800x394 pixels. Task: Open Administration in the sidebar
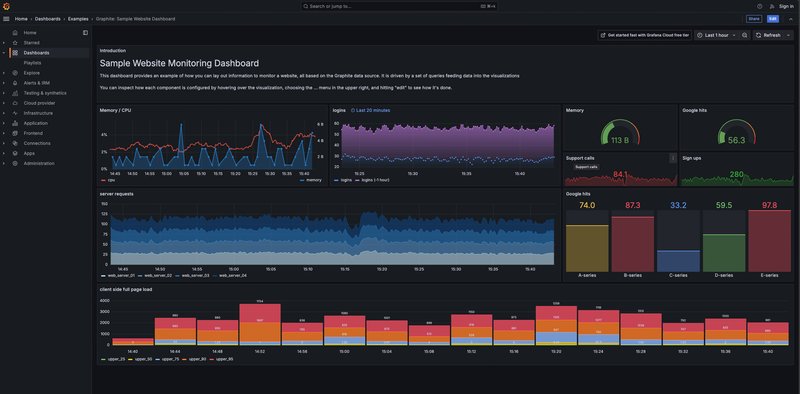(x=39, y=163)
